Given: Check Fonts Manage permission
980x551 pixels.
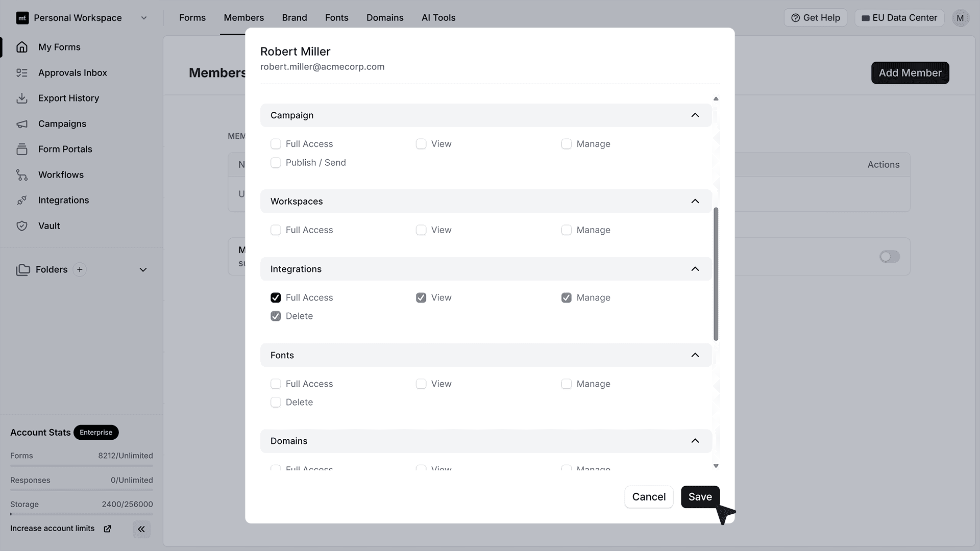Looking at the screenshot, I should click(x=567, y=384).
